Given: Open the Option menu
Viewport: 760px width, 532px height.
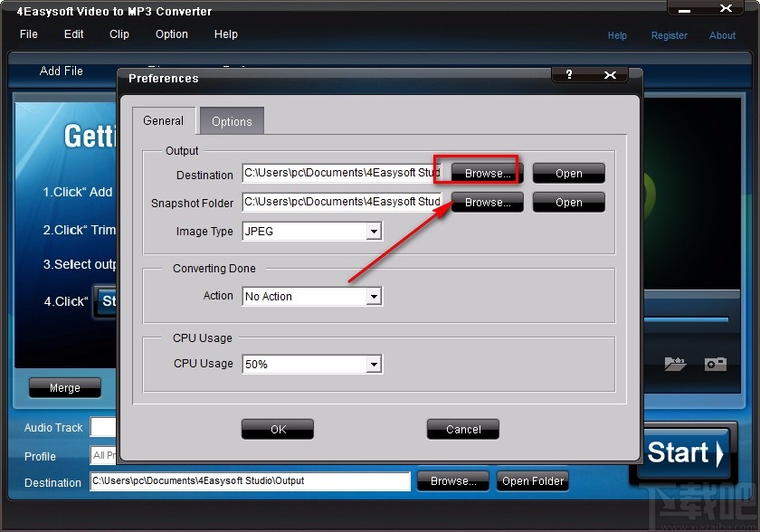Looking at the screenshot, I should 171,34.
